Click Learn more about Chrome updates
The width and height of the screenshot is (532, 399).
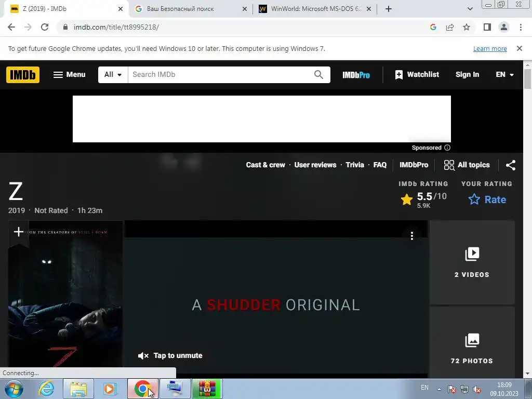click(x=490, y=48)
